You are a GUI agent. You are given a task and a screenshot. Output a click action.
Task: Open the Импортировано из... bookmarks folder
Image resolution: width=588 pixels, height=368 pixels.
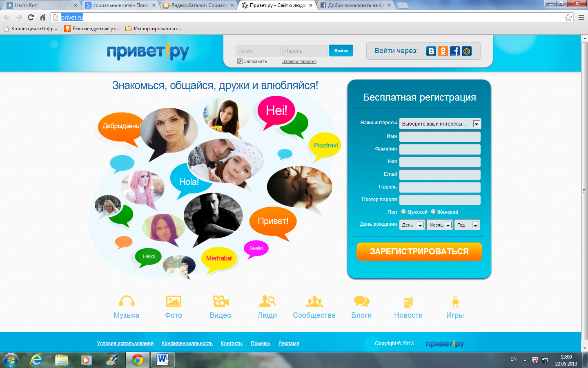153,29
